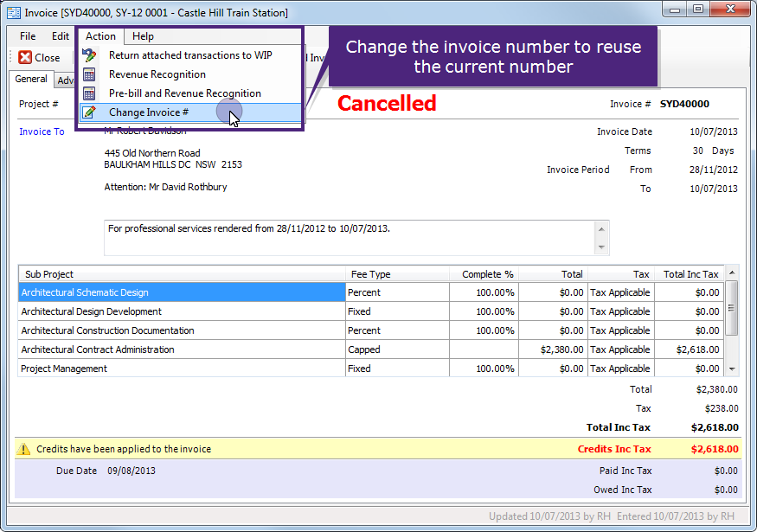This screenshot has height=532, width=757.
Task: Click the Return attached transactions to WIP icon
Action: point(87,54)
